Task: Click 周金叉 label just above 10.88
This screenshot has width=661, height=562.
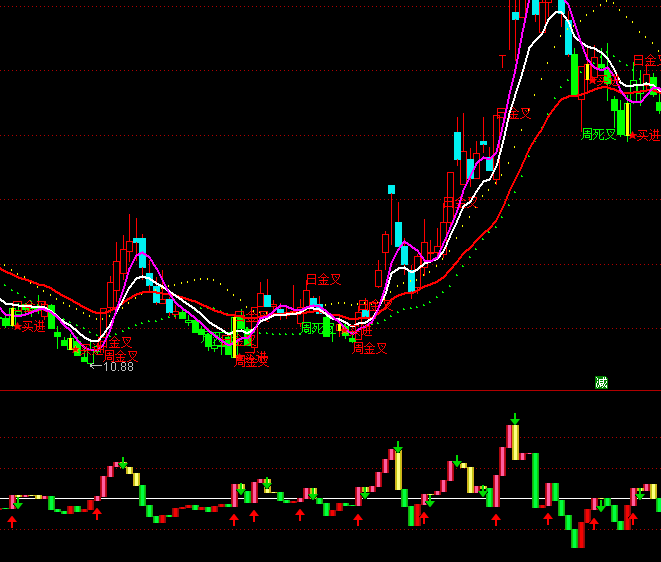Action: tap(121, 355)
